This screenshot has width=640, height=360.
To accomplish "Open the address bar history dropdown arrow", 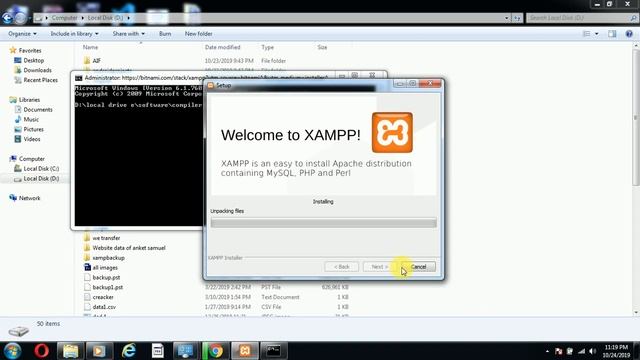I will pos(507,18).
